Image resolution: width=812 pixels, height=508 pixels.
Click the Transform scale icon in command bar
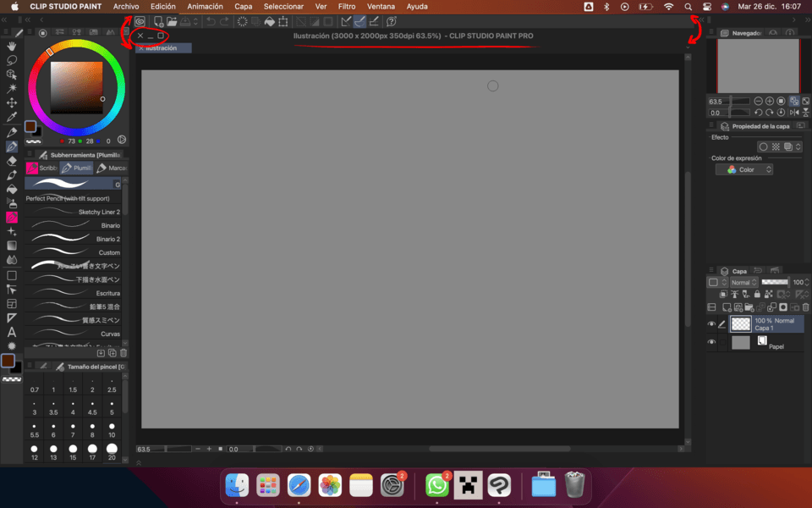point(283,21)
